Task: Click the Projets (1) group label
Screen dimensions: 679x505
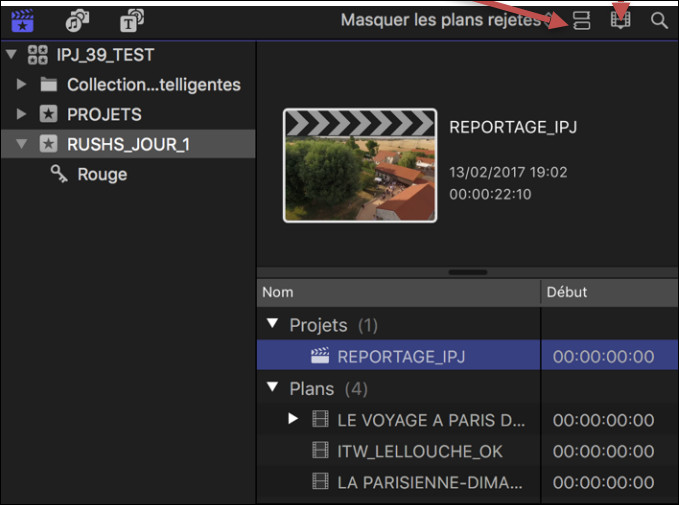Action: (333, 325)
